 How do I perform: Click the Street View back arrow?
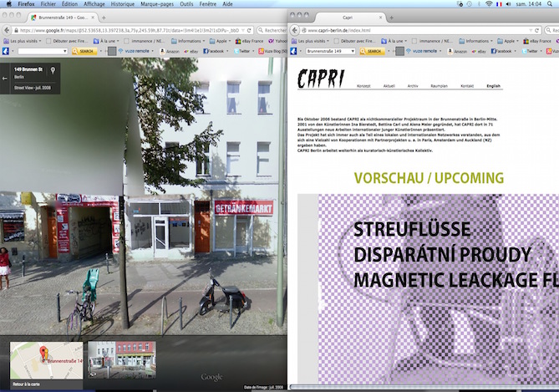click(x=5, y=79)
